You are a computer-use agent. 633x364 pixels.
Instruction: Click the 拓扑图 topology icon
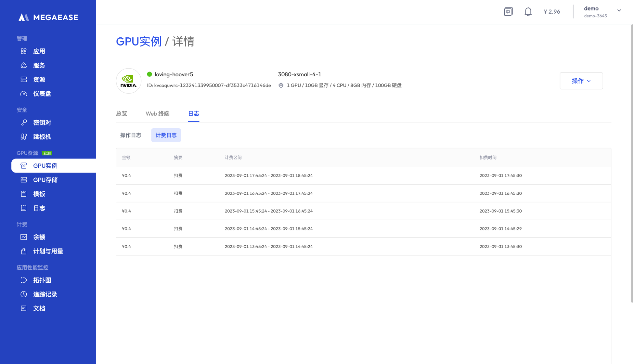24,280
